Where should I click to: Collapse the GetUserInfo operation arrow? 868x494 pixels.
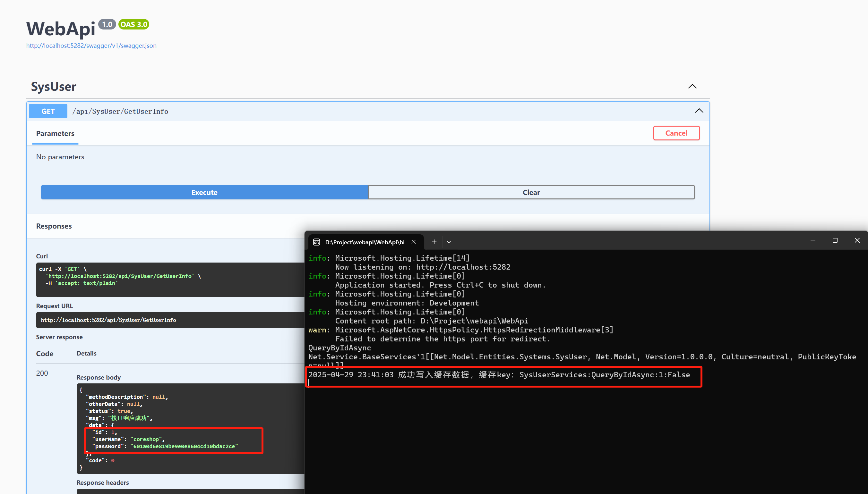[699, 111]
